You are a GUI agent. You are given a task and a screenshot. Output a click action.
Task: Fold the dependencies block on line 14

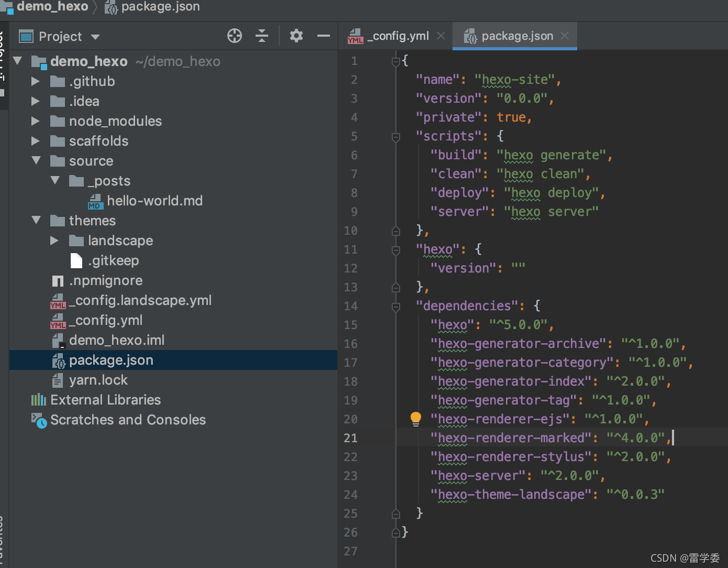(396, 307)
